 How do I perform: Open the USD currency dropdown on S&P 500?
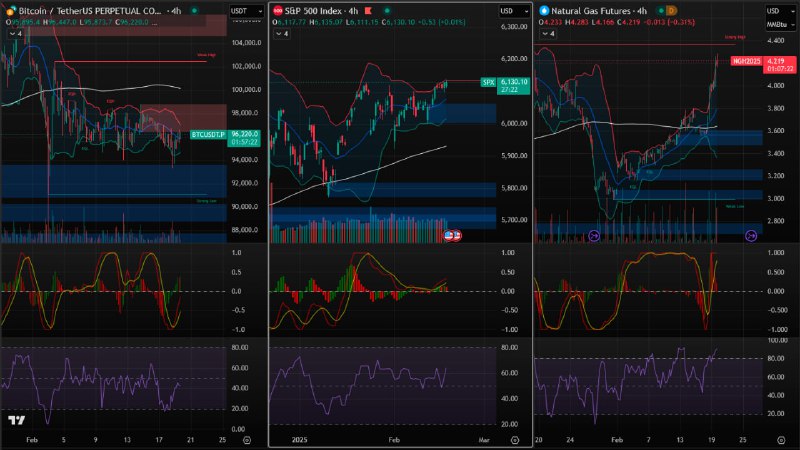point(514,11)
